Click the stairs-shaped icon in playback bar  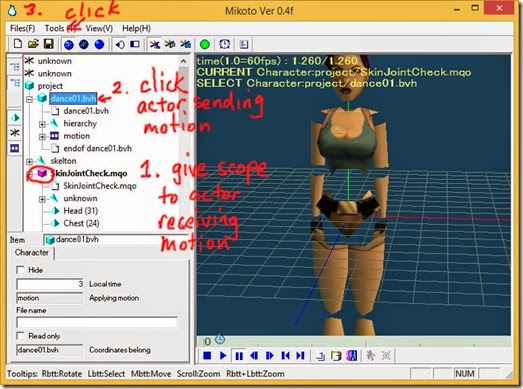pyautogui.click(x=320, y=356)
